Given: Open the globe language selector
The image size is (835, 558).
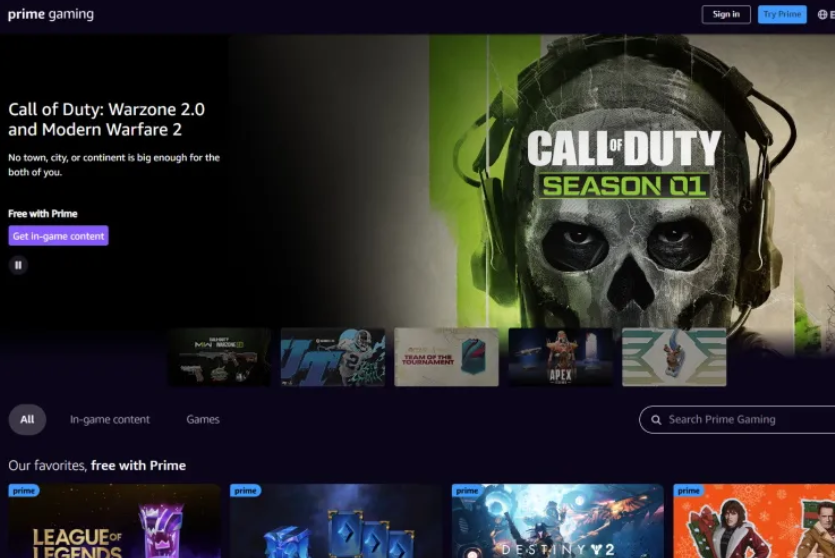Looking at the screenshot, I should tap(825, 15).
